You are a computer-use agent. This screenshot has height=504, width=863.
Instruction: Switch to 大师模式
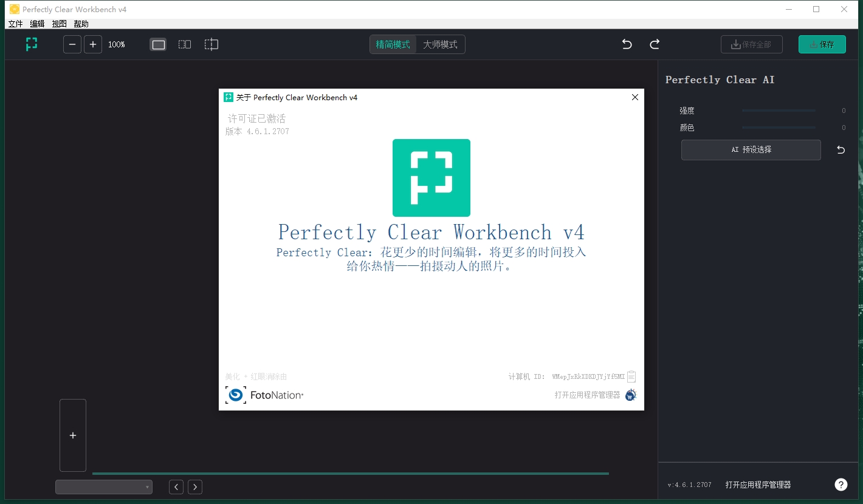(440, 44)
